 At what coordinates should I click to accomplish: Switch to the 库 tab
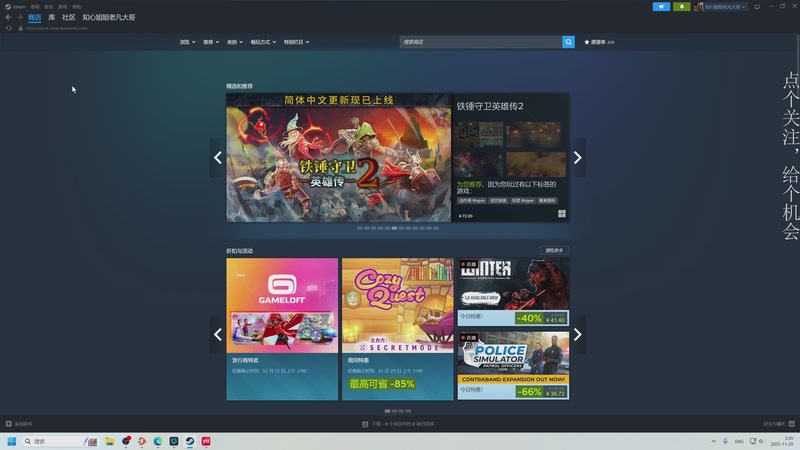[x=52, y=17]
